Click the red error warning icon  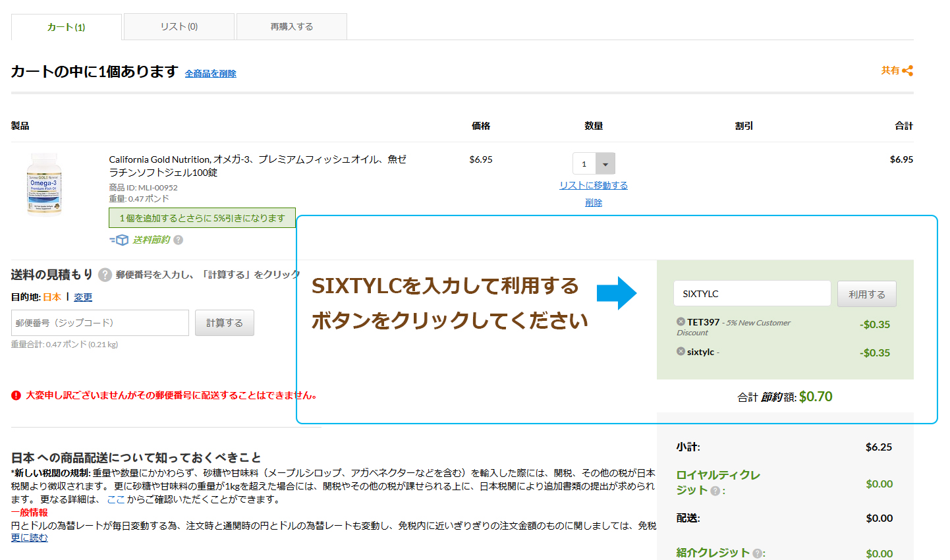(16, 395)
